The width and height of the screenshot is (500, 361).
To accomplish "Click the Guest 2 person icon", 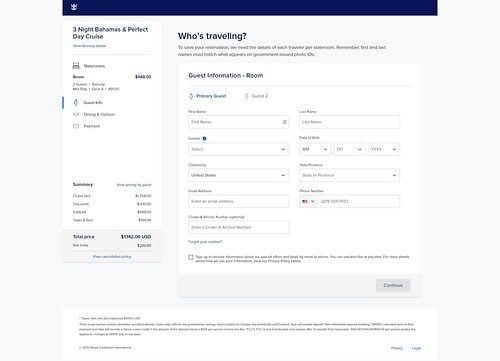I will [x=246, y=96].
